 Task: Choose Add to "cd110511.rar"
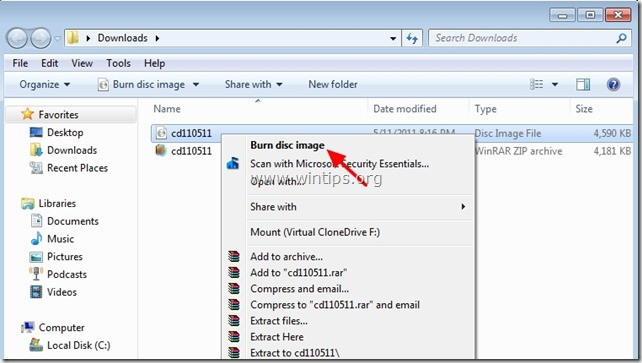pos(298,273)
